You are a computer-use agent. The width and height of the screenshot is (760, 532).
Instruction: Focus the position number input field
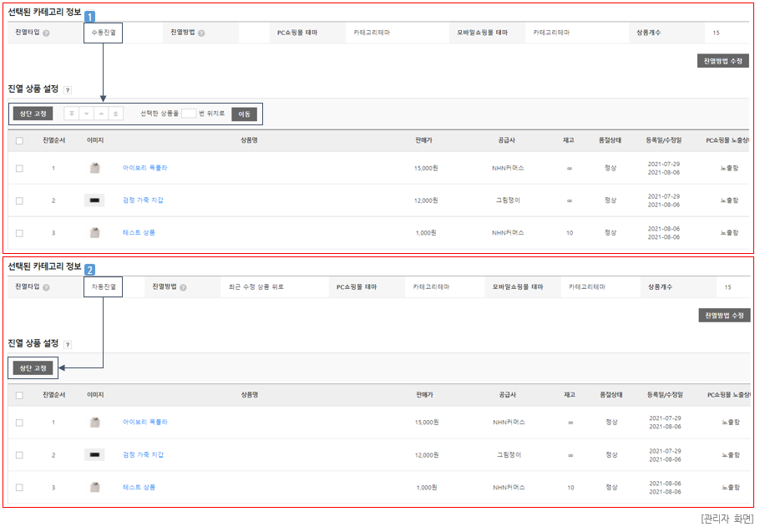[x=189, y=114]
